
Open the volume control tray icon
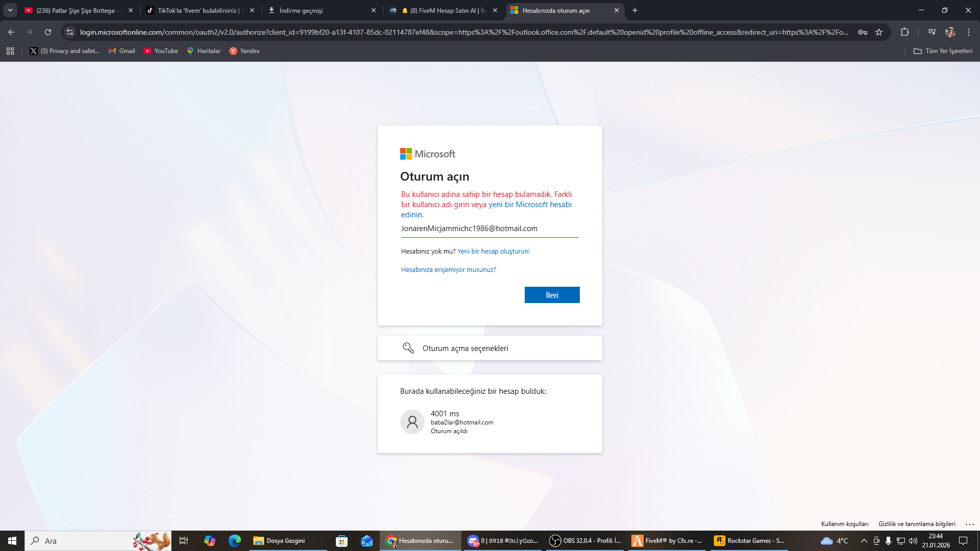coord(913,541)
